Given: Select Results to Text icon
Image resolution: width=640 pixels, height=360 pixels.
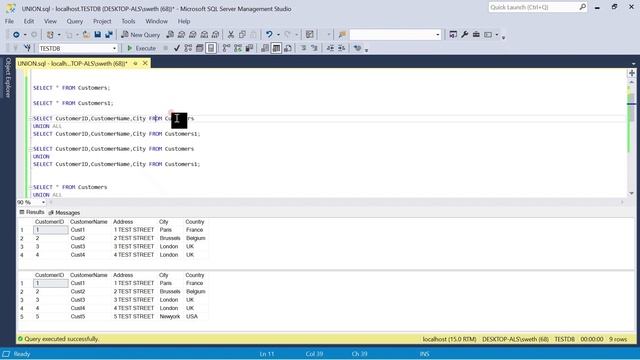Looking at the screenshot, I should tap(264, 49).
